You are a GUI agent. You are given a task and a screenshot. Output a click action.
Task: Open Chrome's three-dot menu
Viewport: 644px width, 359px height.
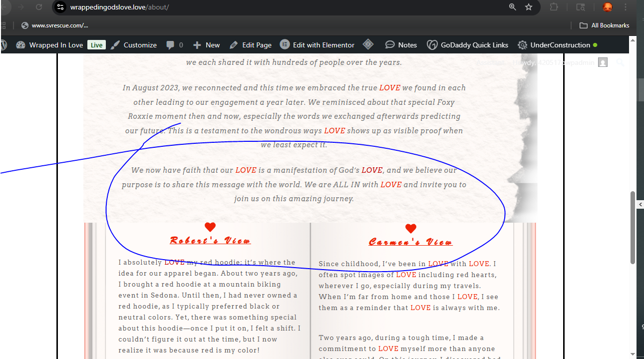coord(626,7)
